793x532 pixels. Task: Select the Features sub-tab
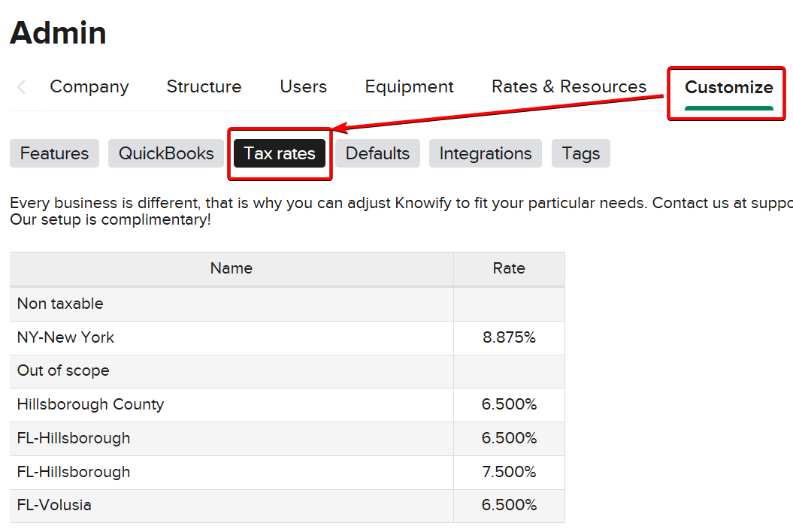[54, 153]
